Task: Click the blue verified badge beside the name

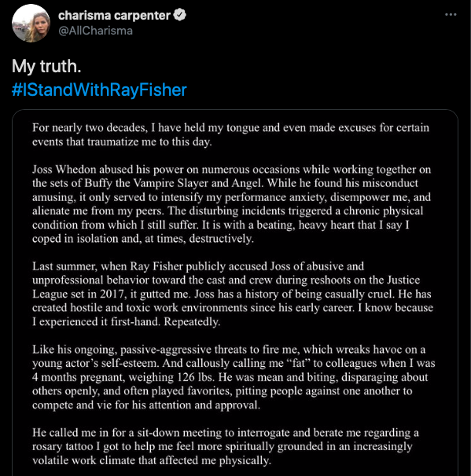Action: (179, 15)
